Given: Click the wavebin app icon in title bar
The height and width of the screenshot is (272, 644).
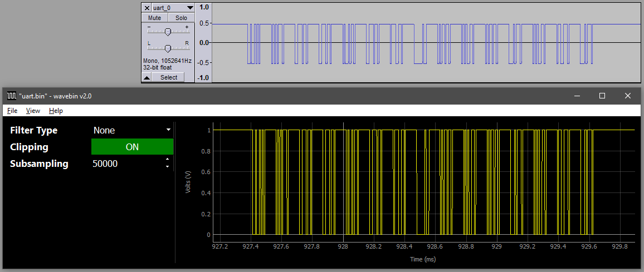Looking at the screenshot, I should (11, 96).
